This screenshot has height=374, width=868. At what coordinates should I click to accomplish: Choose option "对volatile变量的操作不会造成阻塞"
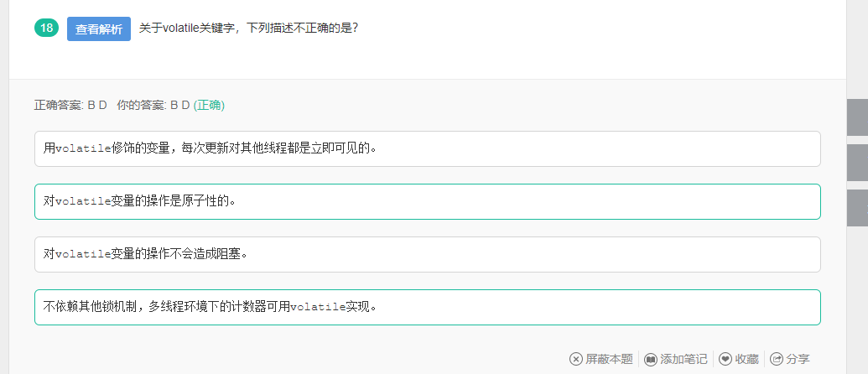427,254
